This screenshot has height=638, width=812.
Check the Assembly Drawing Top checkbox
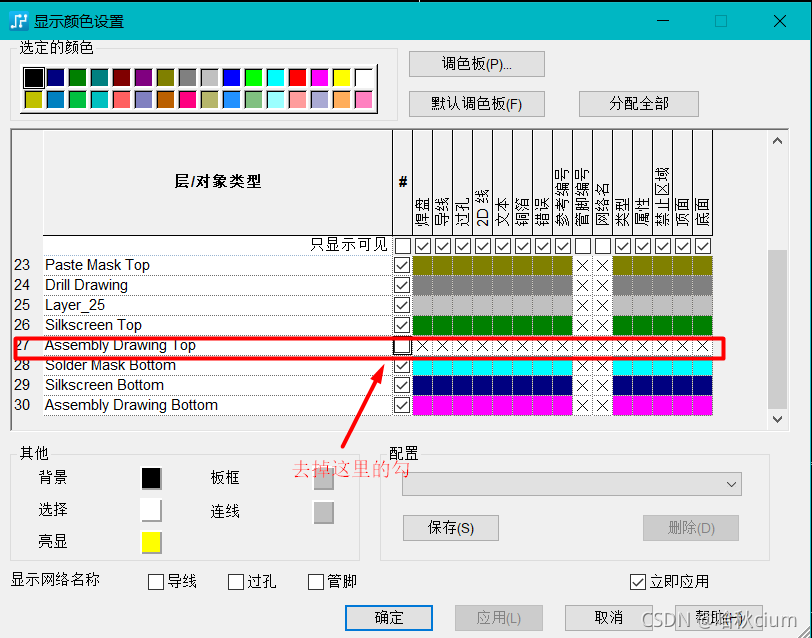click(x=402, y=345)
